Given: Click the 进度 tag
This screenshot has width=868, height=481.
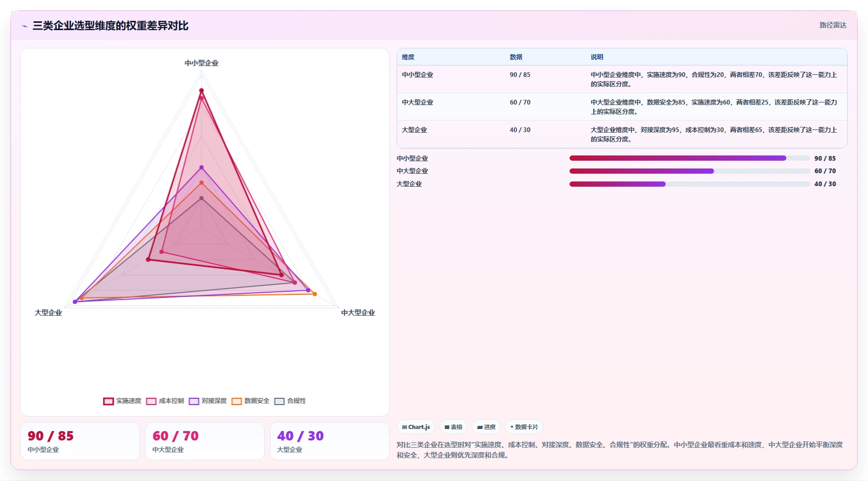Looking at the screenshot, I should pos(486,427).
